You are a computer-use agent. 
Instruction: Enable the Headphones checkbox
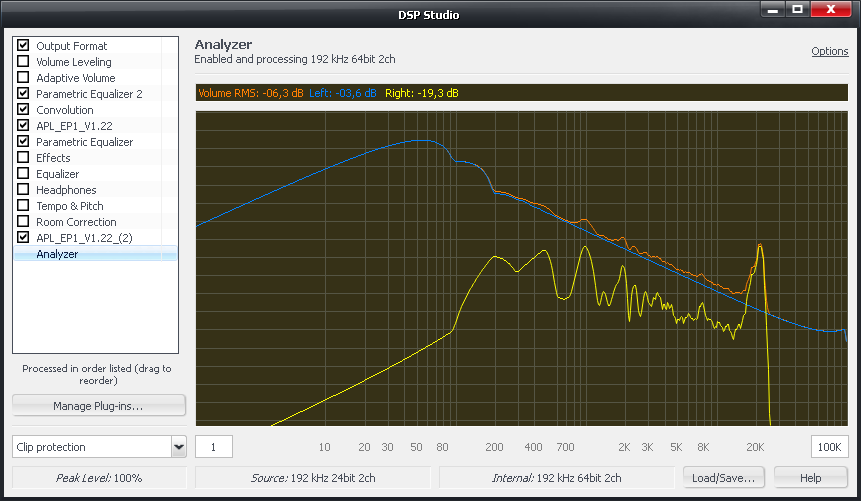pos(23,189)
